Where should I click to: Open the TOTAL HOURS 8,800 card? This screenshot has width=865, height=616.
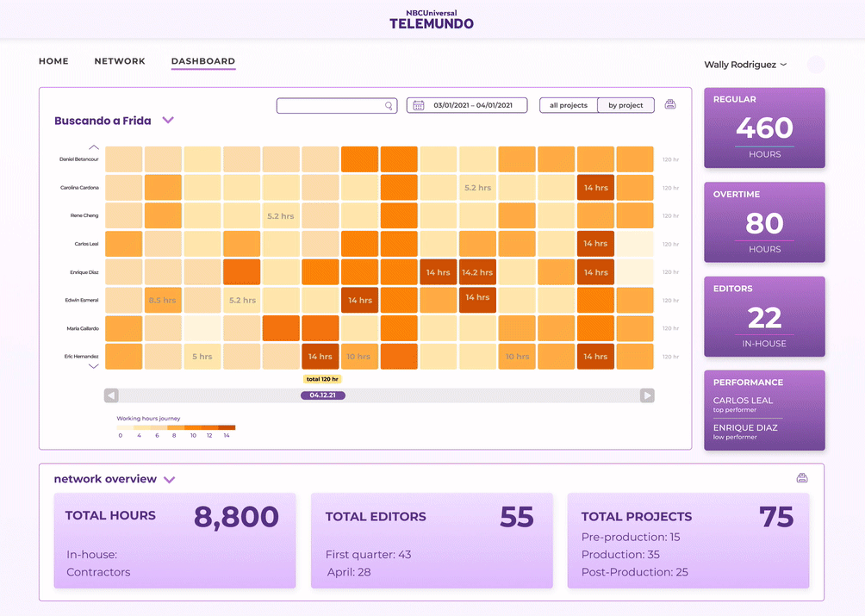tap(175, 540)
